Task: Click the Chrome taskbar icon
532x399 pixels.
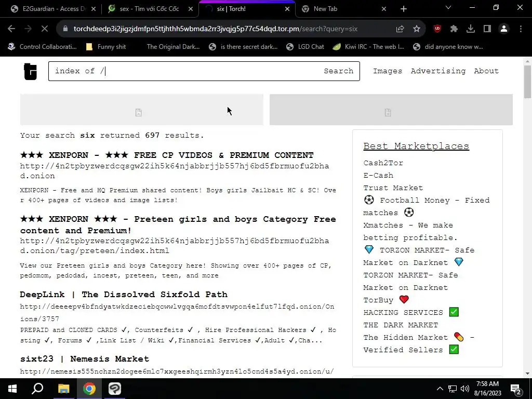Action: pyautogui.click(x=89, y=389)
